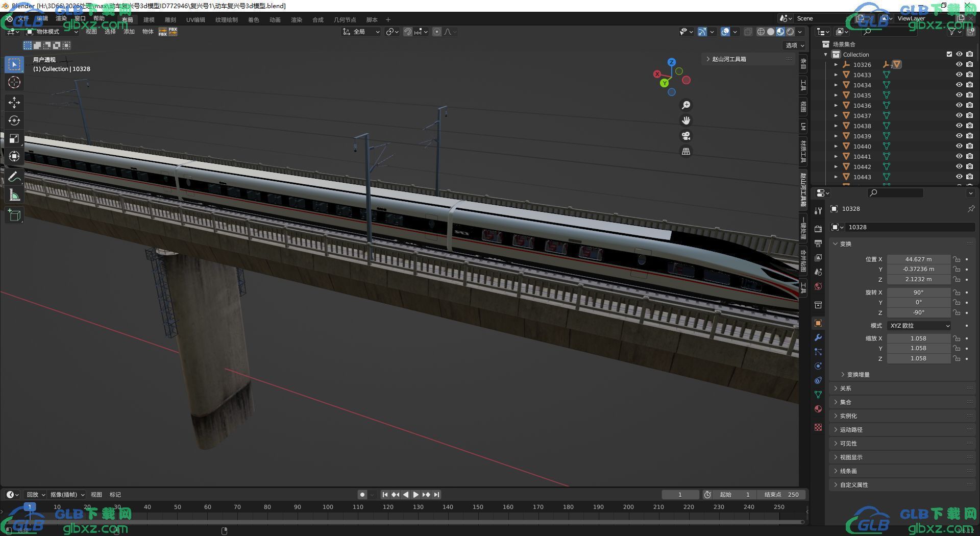Viewport: 980px width, 536px height.
Task: Switch to the UV编辑 workspace tab
Action: click(x=195, y=20)
